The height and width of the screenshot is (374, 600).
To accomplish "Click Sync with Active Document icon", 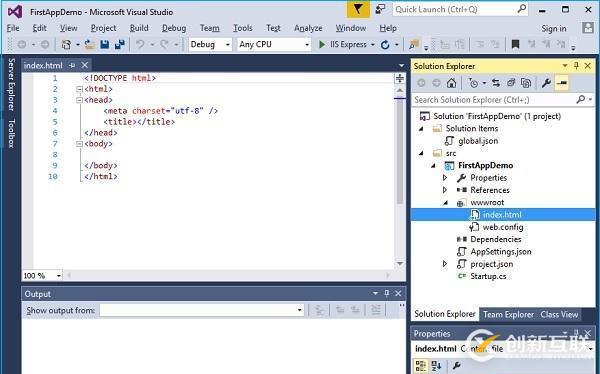I will point(496,83).
